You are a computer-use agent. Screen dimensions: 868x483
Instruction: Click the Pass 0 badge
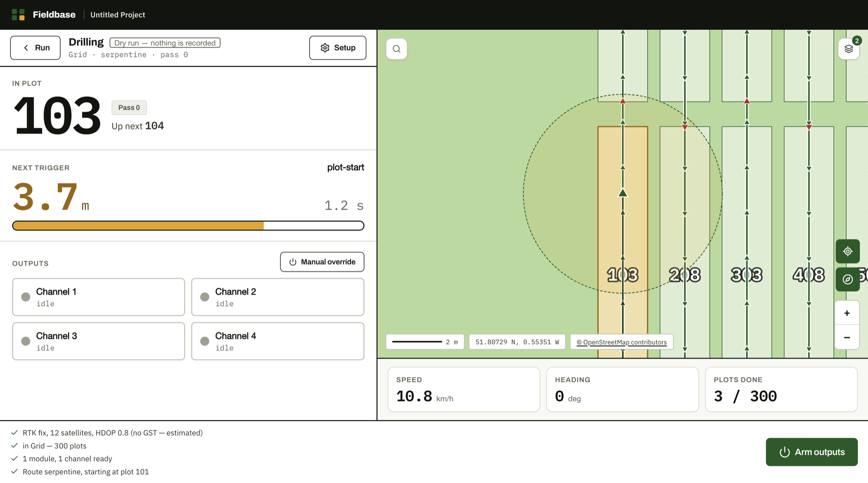[x=129, y=107]
